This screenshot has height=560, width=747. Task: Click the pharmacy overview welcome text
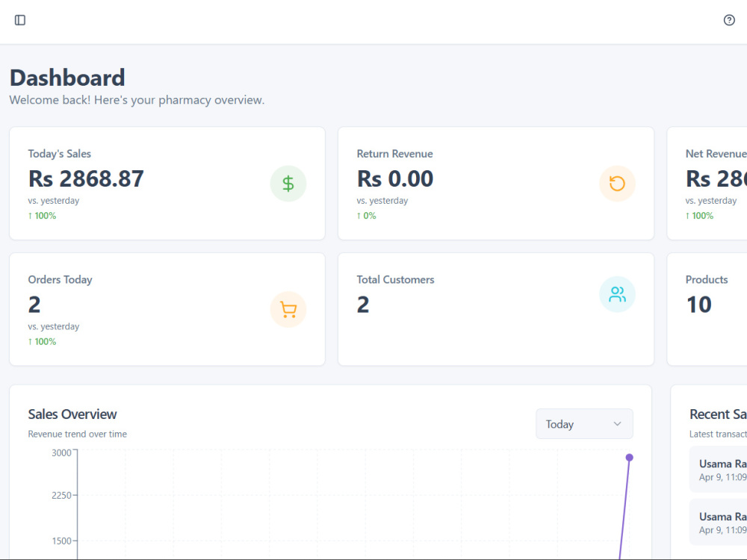(137, 100)
